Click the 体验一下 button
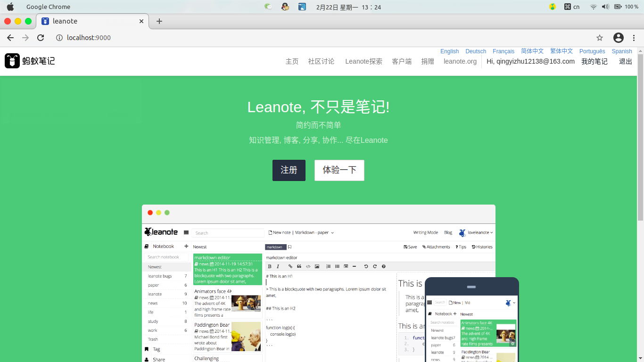The image size is (644, 362). point(339,170)
